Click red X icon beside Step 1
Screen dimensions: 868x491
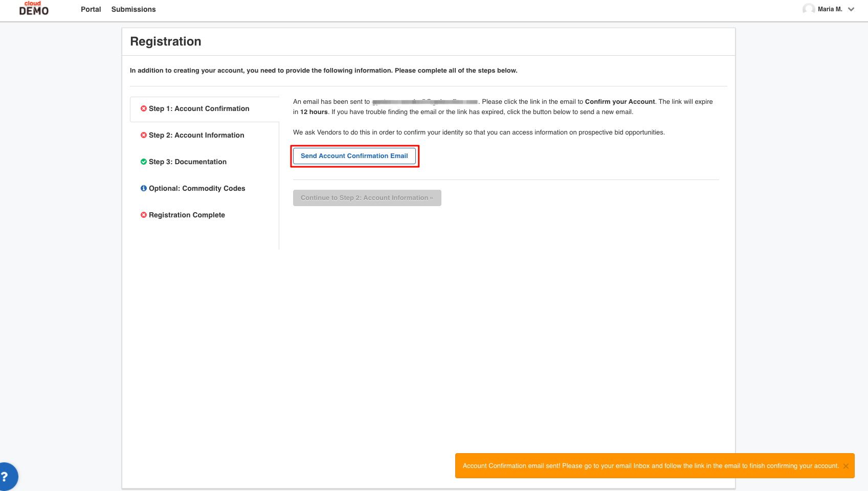click(x=144, y=108)
